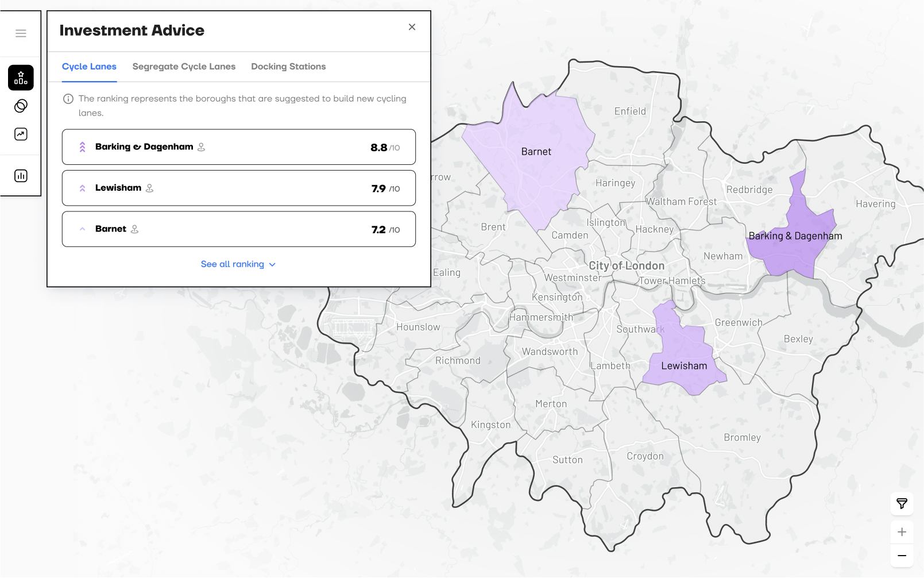Click the info icon beside ranking description
This screenshot has width=924, height=578.
point(68,99)
